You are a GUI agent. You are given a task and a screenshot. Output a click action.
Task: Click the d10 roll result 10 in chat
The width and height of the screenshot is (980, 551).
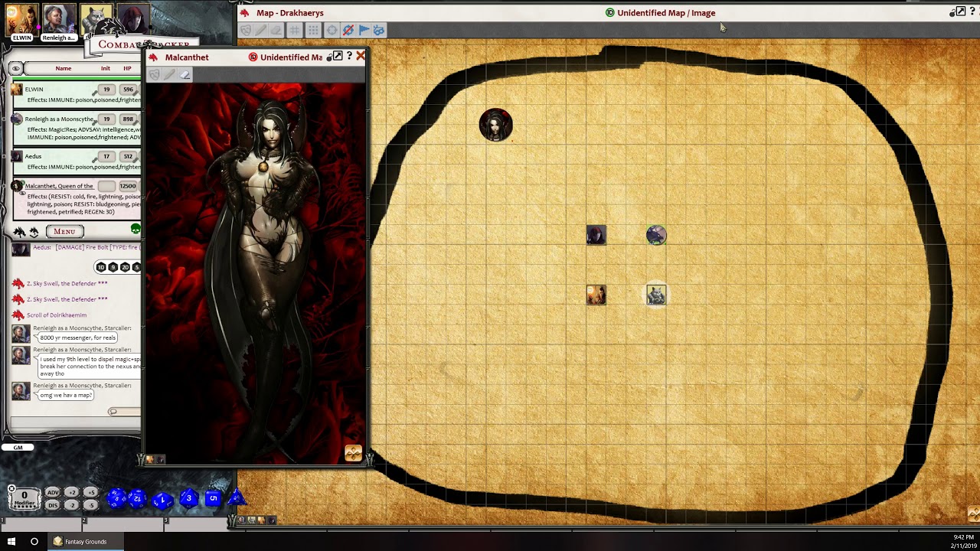(100, 267)
